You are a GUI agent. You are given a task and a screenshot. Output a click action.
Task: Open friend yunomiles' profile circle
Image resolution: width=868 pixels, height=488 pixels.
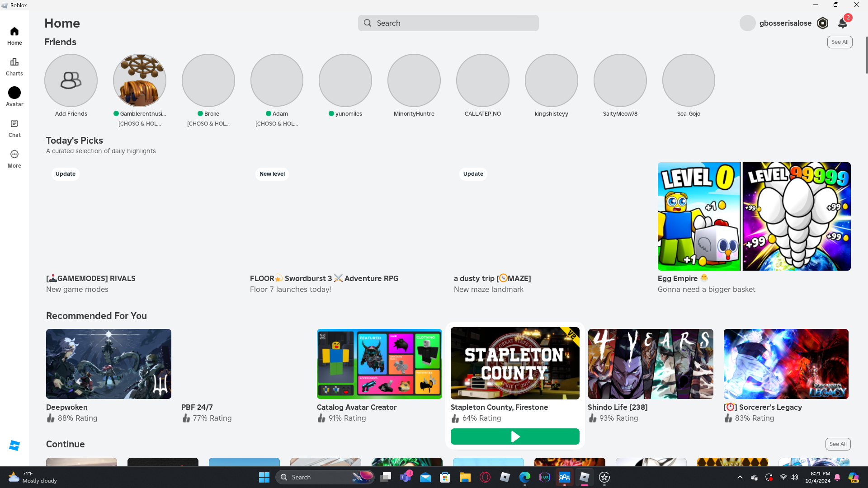click(345, 80)
